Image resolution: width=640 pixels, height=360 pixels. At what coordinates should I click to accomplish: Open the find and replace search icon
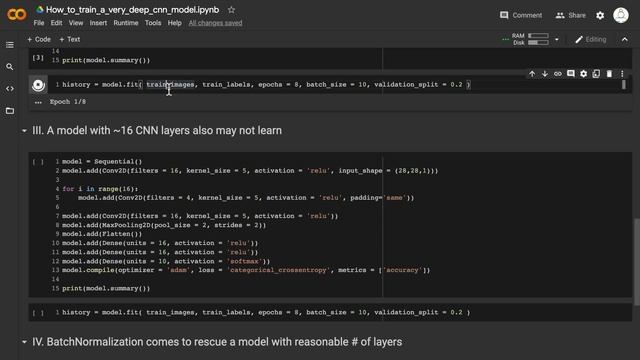(x=10, y=67)
